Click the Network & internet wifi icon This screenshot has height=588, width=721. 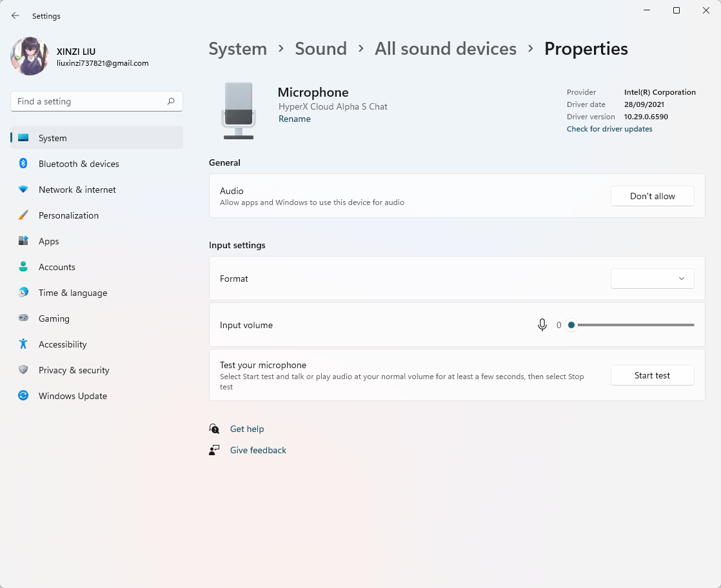pos(23,190)
